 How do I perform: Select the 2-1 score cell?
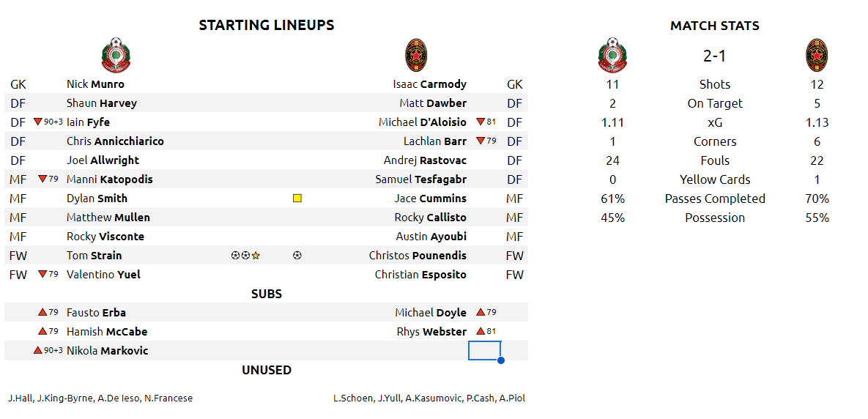click(x=714, y=56)
